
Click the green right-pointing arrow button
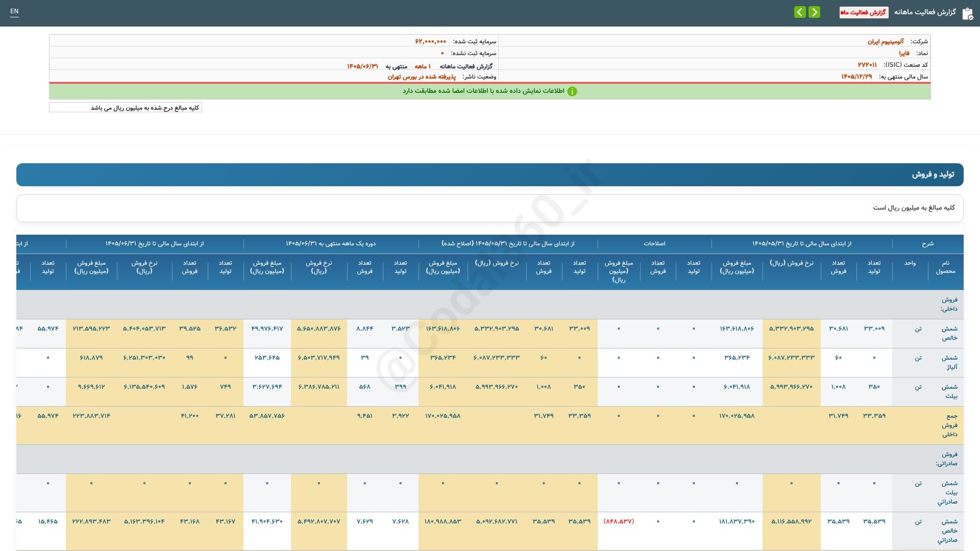pyautogui.click(x=814, y=12)
